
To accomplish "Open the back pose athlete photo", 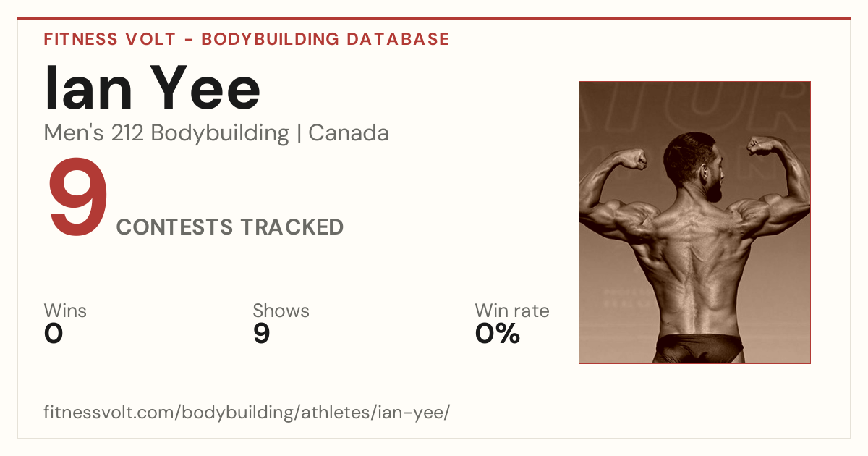I will tap(694, 222).
